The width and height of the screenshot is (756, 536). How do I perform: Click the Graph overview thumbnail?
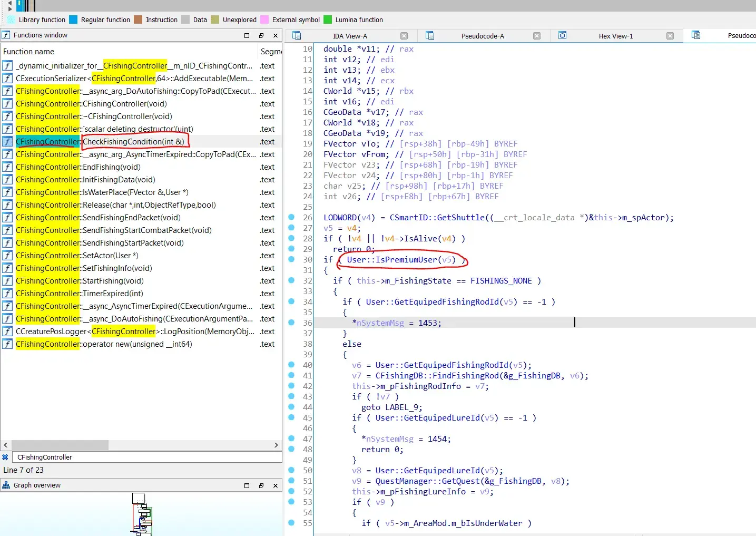pyautogui.click(x=141, y=514)
